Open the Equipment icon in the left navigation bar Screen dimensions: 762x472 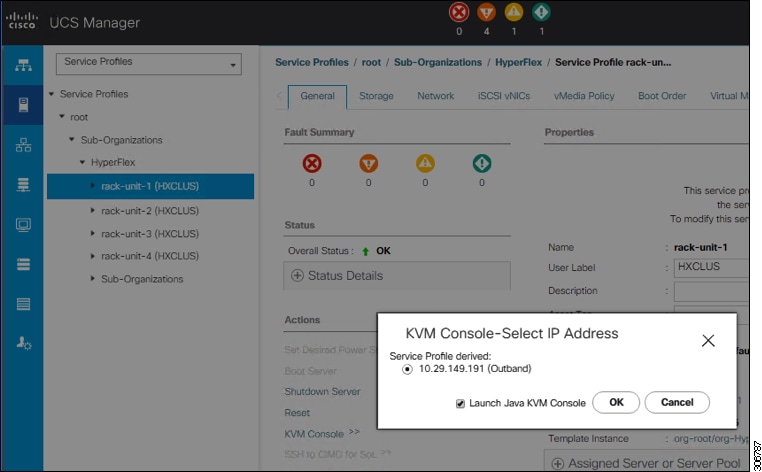tap(23, 65)
